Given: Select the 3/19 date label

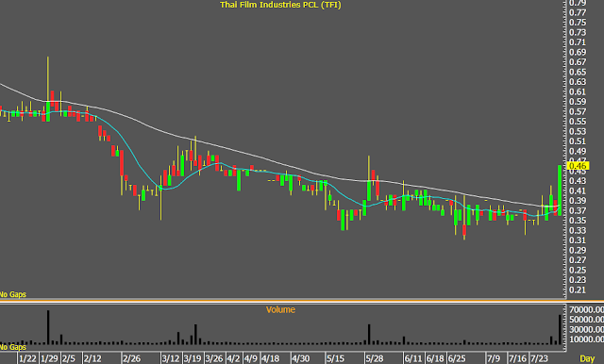Looking at the screenshot, I should click(x=193, y=358).
